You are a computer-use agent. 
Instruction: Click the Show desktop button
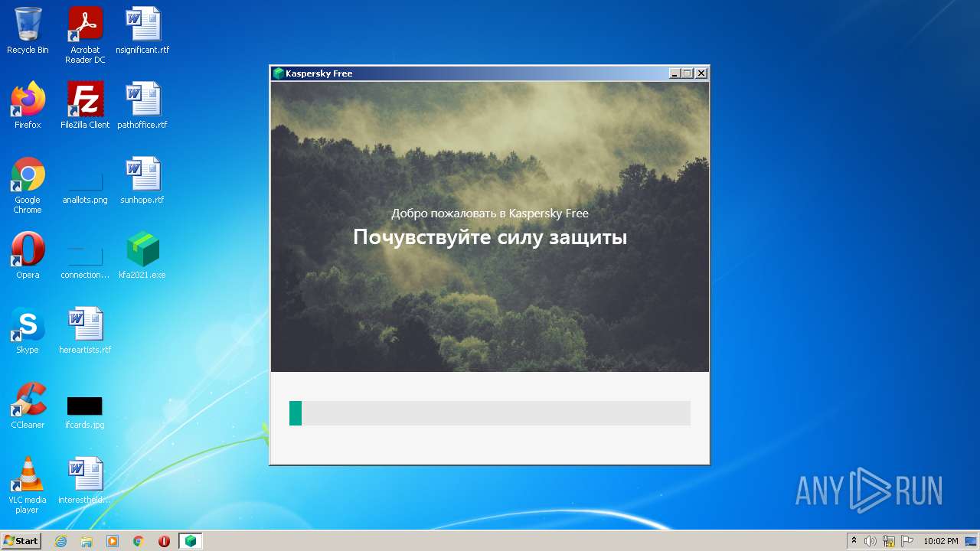pyautogui.click(x=972, y=541)
